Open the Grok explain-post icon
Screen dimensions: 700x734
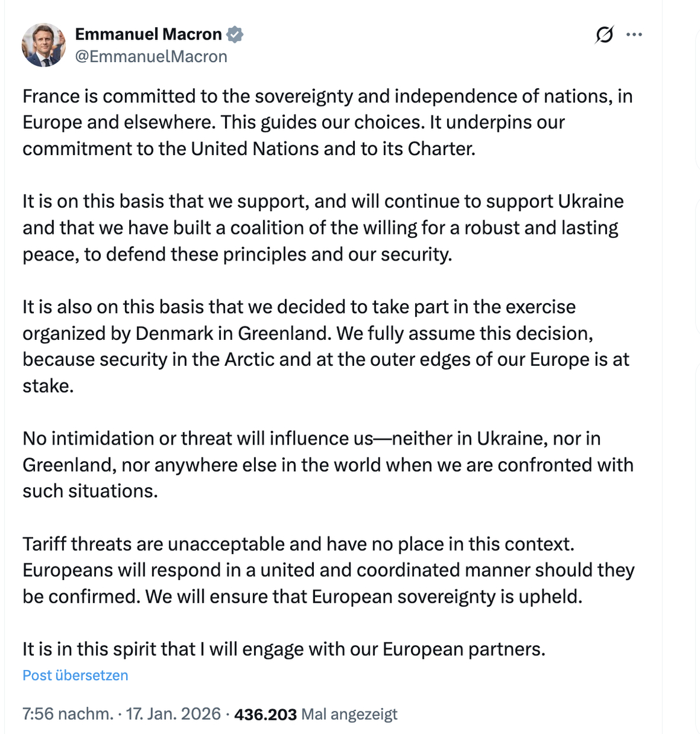coord(604,35)
